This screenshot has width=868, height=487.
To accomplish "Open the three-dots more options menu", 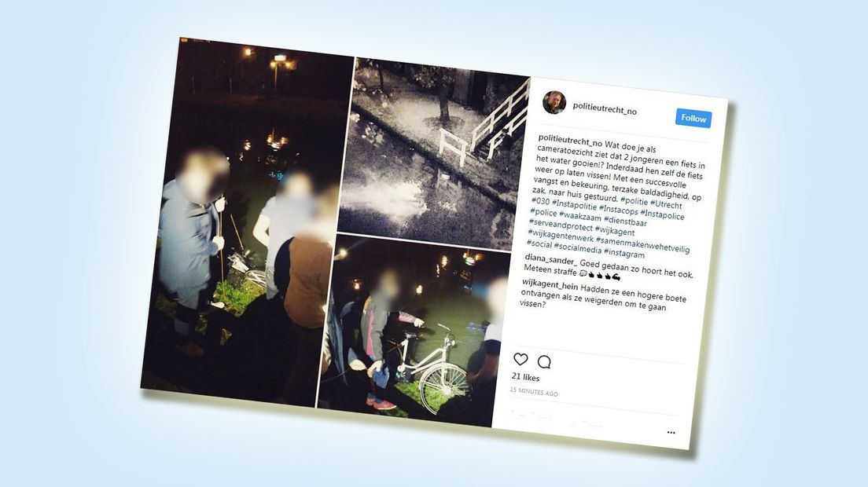I will point(671,432).
